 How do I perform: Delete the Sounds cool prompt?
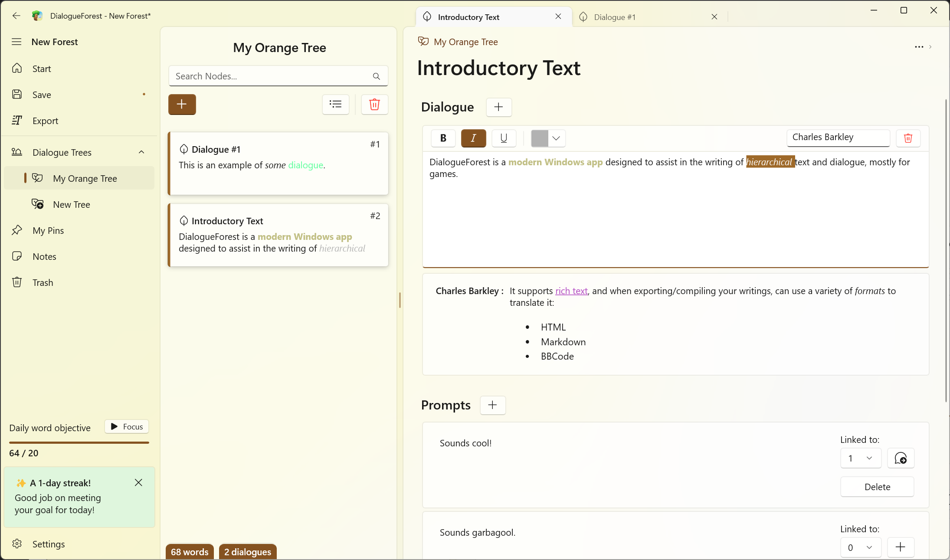click(877, 487)
